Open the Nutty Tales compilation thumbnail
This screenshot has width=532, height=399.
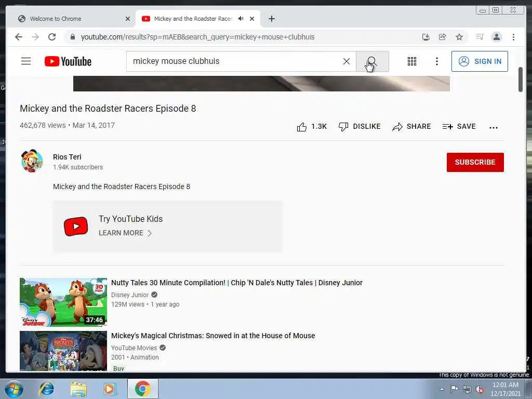click(63, 302)
